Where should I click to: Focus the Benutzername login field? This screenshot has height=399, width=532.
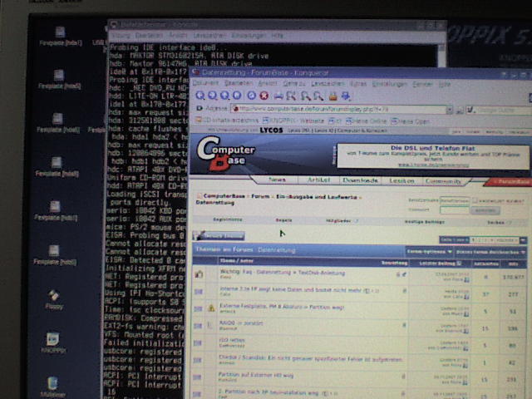click(x=455, y=200)
